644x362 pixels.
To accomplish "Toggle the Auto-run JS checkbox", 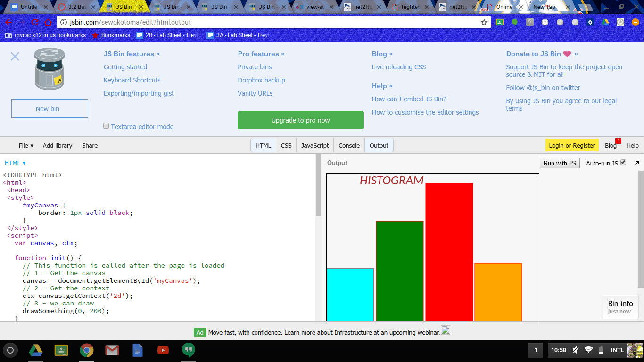I will click(623, 163).
